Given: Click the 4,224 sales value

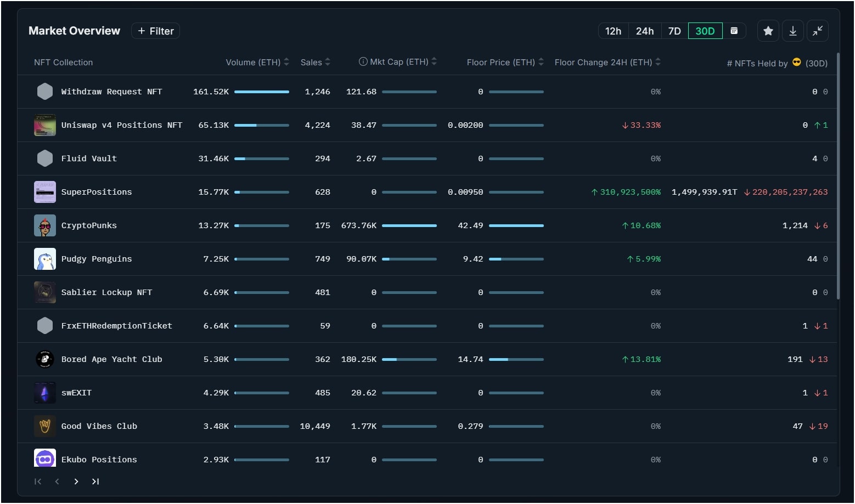Looking at the screenshot, I should [x=318, y=125].
